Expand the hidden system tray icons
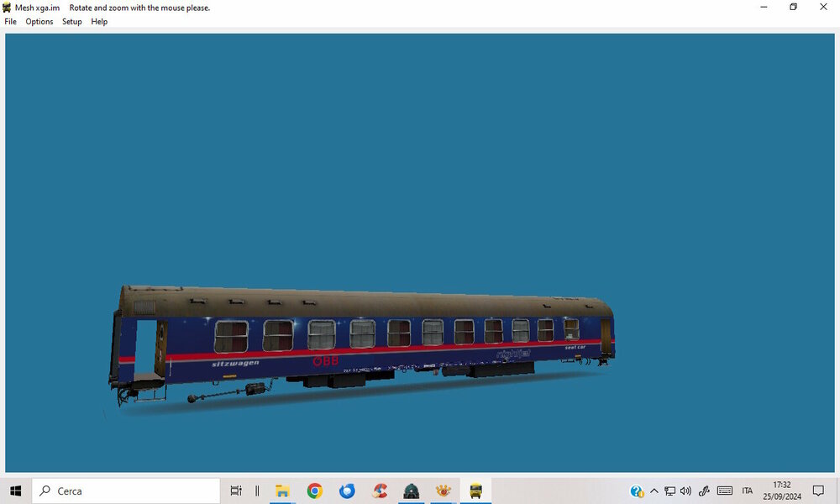 coord(654,491)
